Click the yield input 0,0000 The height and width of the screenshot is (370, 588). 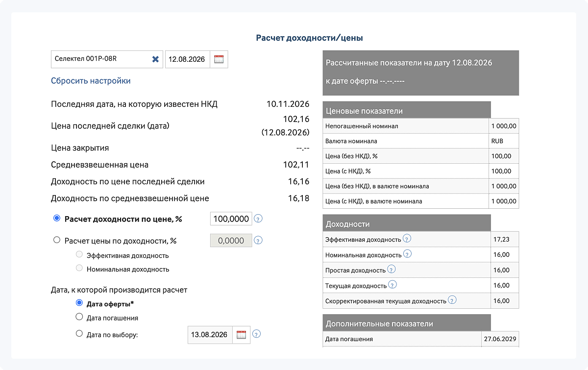click(x=231, y=240)
